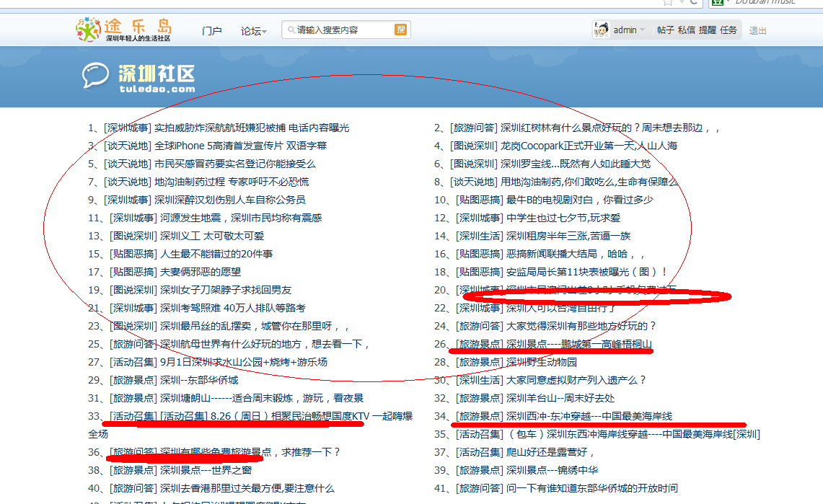Open post 深圳租房半年三涨,苦逼一族
The width and height of the screenshot is (823, 504).
[x=568, y=236]
